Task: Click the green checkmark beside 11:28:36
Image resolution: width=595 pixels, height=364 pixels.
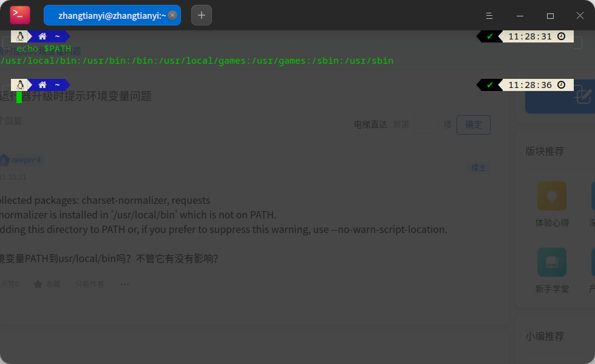Action: [x=490, y=85]
